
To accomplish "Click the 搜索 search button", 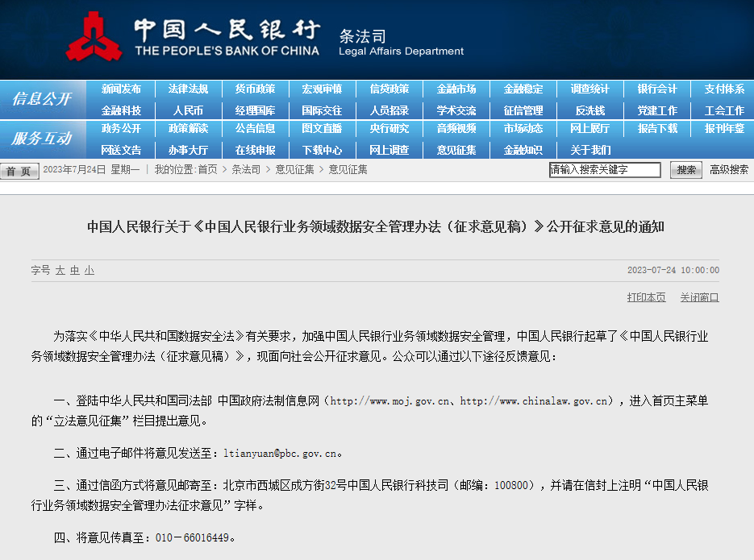I will 686,170.
